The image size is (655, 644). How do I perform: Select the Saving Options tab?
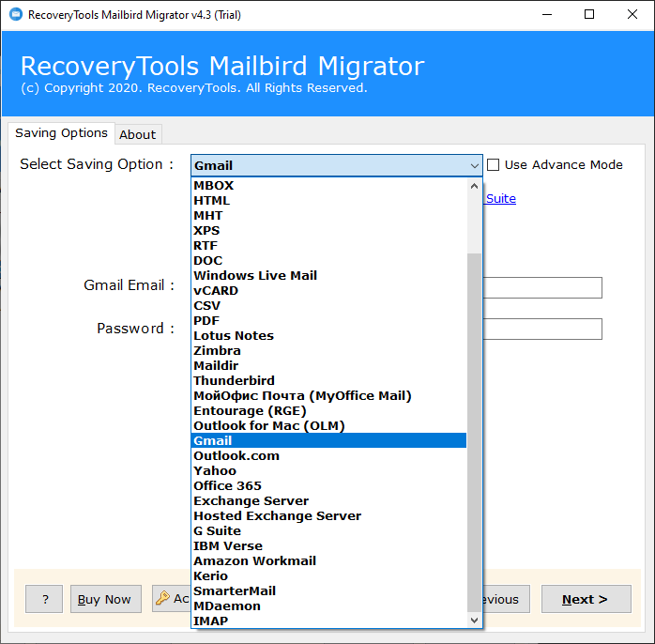[61, 133]
